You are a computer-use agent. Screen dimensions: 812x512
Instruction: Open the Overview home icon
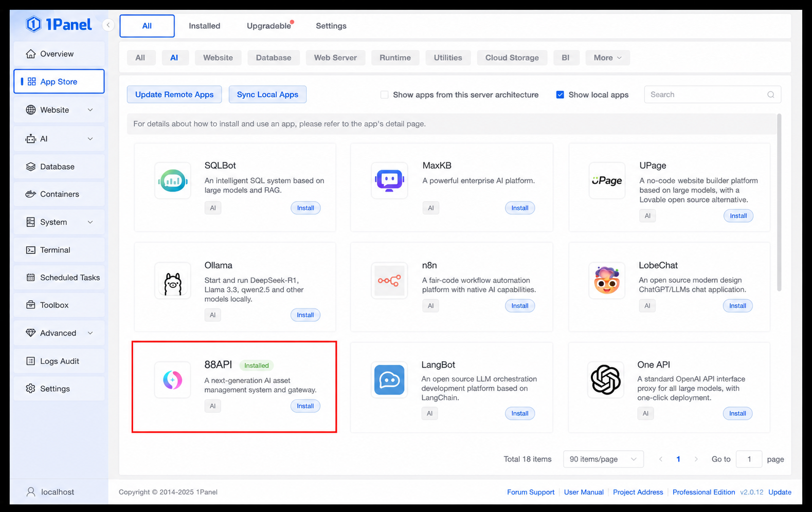click(x=31, y=54)
